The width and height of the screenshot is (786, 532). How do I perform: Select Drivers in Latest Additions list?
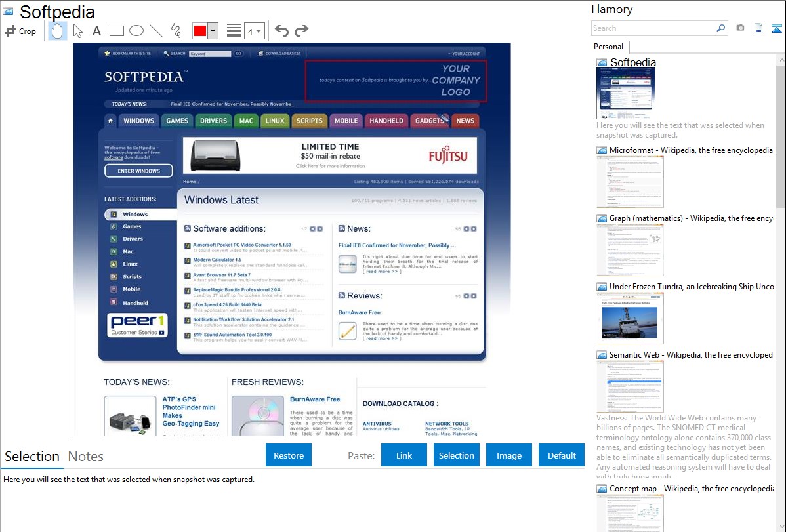tap(133, 239)
